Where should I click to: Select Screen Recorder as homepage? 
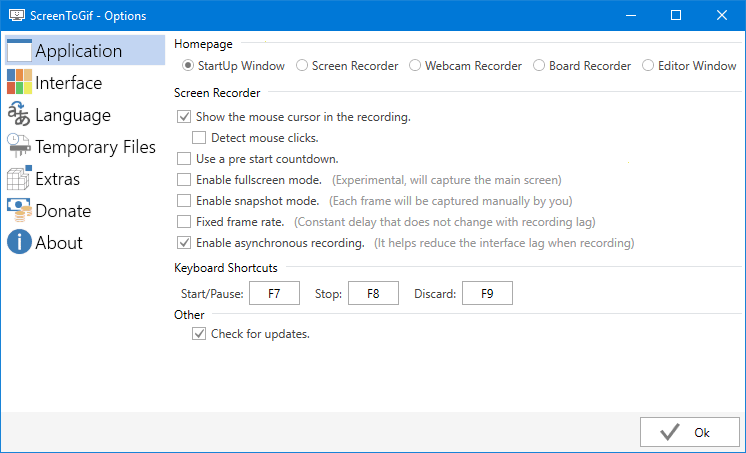[302, 65]
